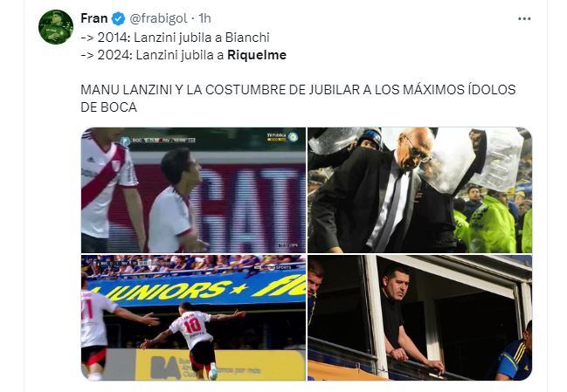Click the blue verified badge
567x392 pixels.
pyautogui.click(x=118, y=19)
